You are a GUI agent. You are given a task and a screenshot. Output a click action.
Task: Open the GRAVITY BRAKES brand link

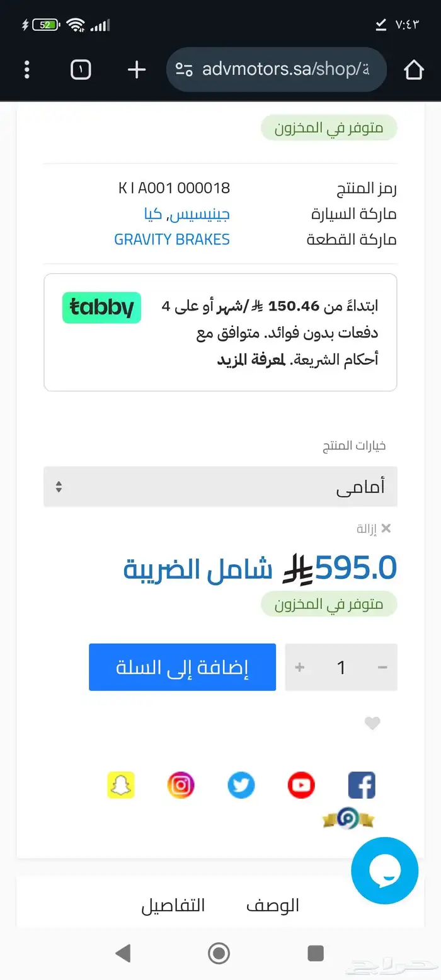(172, 239)
